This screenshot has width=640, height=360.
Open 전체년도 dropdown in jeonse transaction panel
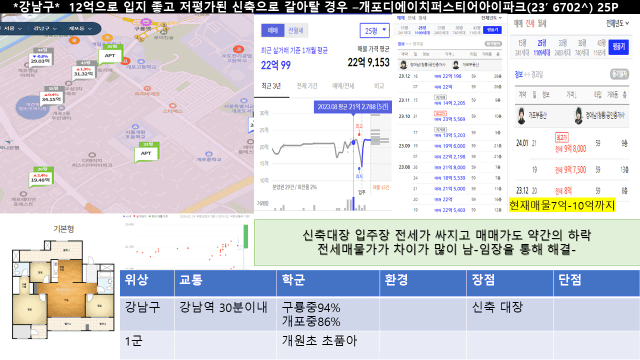coord(618,24)
